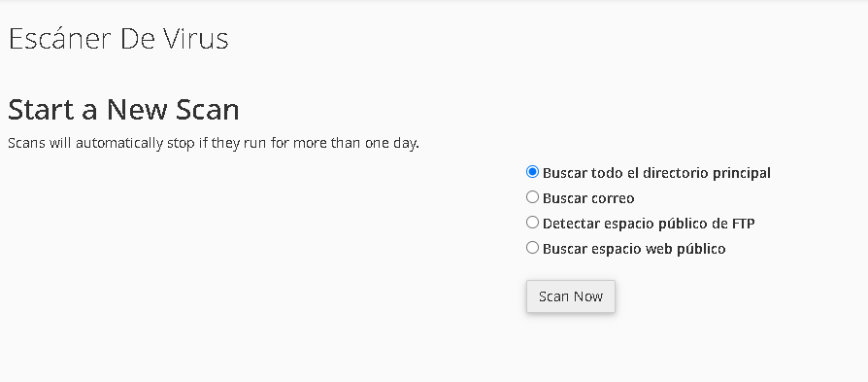Select the 'Buscar todo el directorio principal' radio button
The height and width of the screenshot is (382, 868).
click(x=532, y=172)
